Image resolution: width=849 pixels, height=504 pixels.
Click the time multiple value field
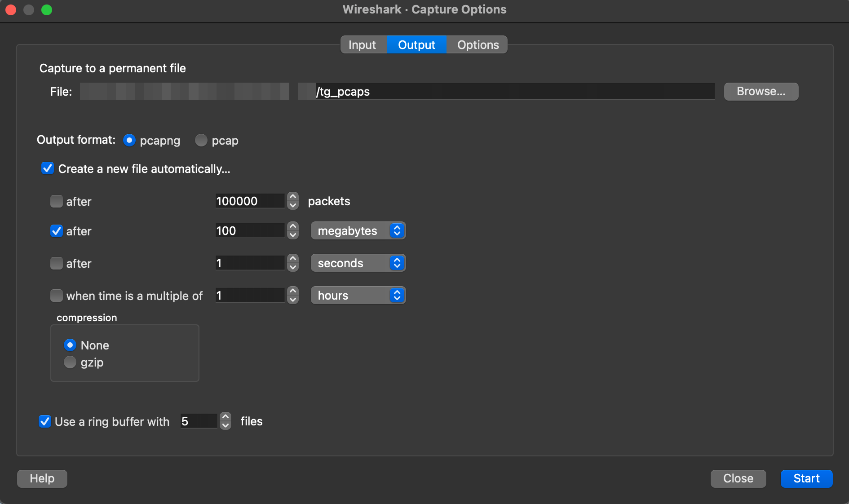click(x=250, y=295)
